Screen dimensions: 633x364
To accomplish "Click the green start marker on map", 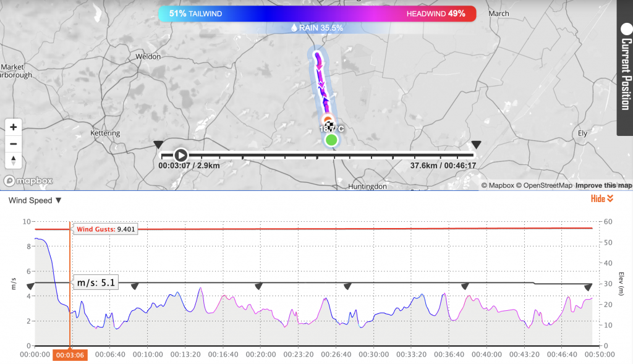I will point(332,140).
